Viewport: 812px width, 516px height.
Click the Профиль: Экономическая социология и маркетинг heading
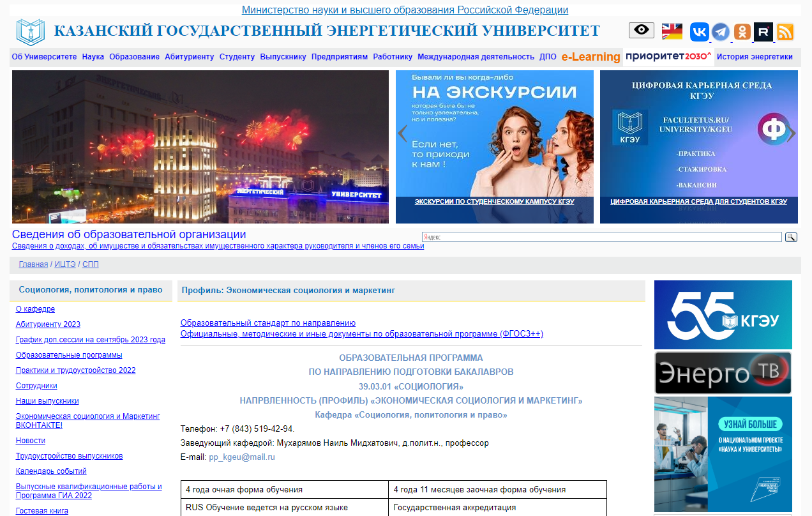(x=289, y=290)
